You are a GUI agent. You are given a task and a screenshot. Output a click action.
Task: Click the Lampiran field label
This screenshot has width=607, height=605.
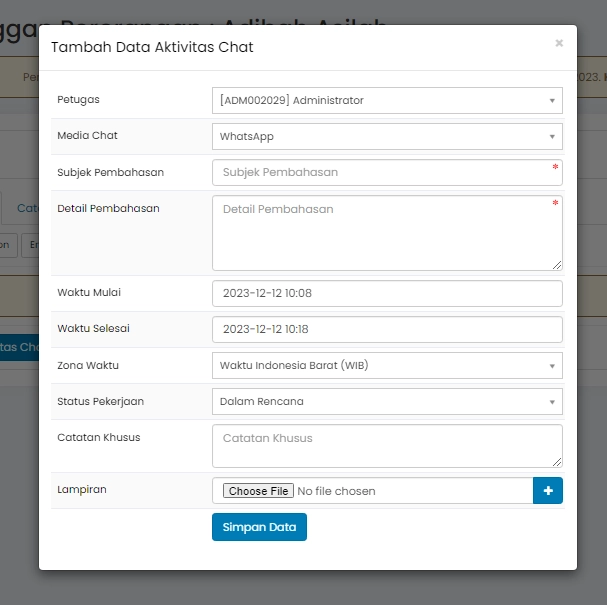tap(82, 489)
